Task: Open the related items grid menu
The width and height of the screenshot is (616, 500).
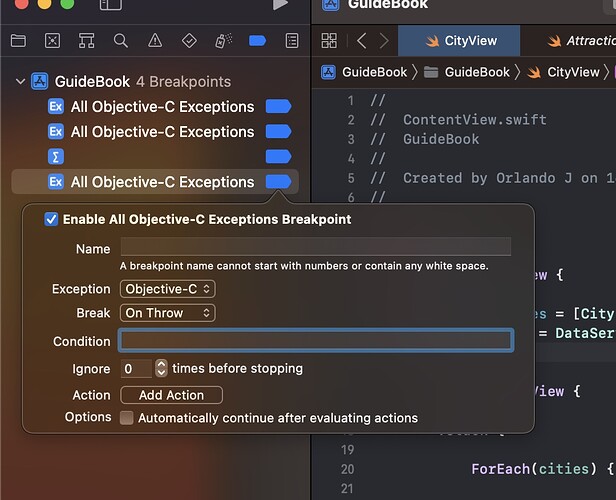Action: [x=329, y=40]
